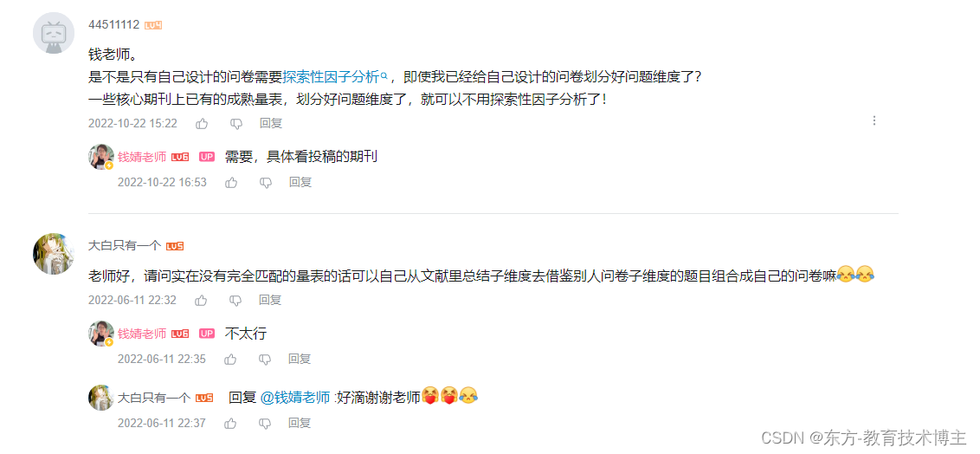
Task: Dislike the comment posted 2022-10-22 15:22
Action: coord(235,124)
